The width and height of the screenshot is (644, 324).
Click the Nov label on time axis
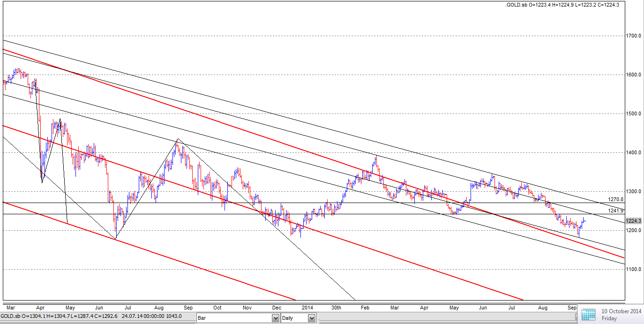247,308
